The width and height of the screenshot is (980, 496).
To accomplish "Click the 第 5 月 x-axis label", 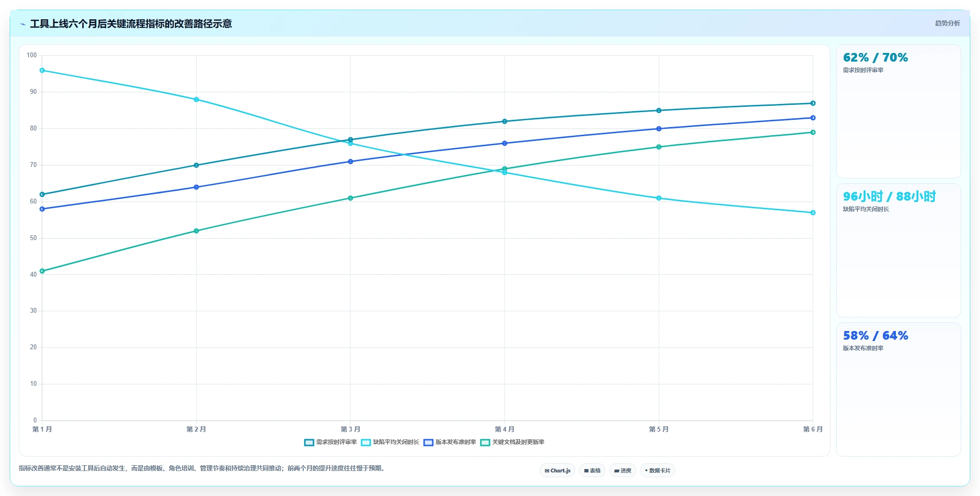I will (x=659, y=429).
